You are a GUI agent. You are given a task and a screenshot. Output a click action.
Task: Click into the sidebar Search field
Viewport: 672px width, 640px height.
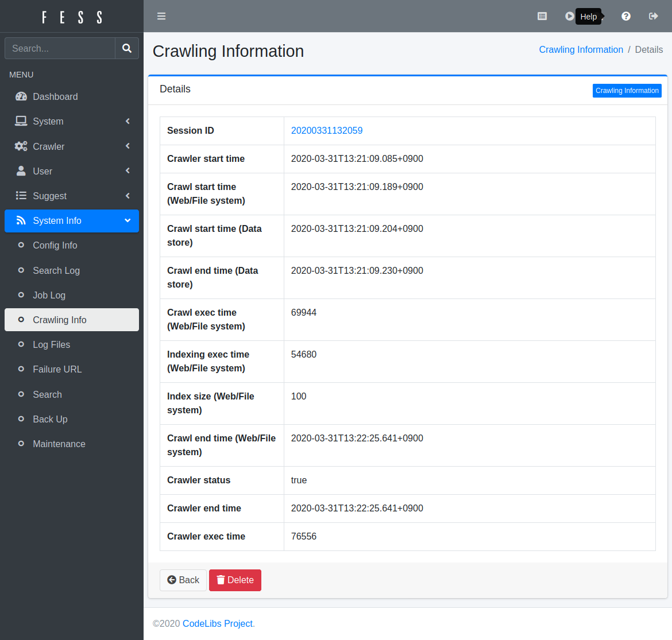click(x=60, y=48)
